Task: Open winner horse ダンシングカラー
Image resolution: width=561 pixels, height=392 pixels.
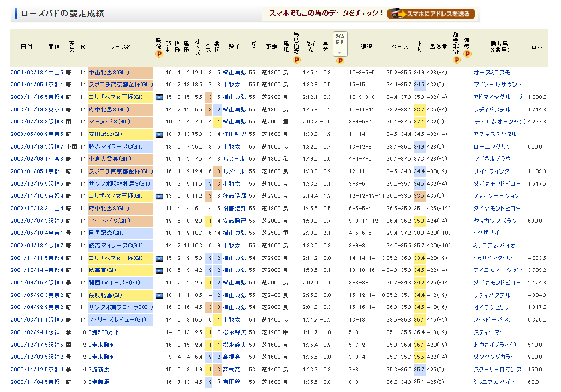Action: [x=494, y=357]
